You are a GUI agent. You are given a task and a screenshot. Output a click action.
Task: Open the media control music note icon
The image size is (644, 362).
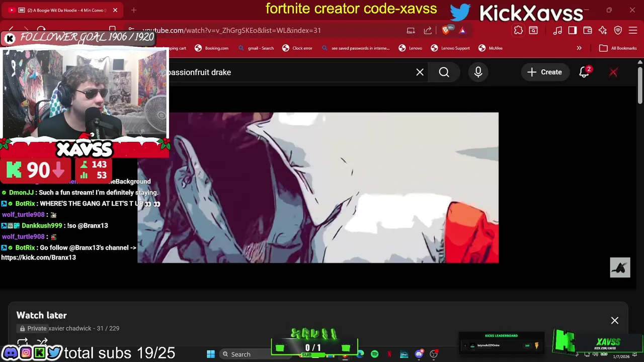coord(557,30)
